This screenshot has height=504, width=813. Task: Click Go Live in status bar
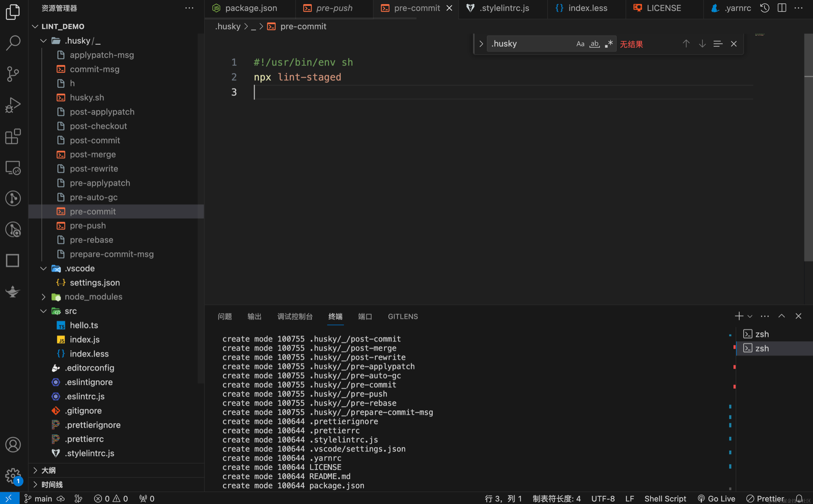tap(716, 498)
